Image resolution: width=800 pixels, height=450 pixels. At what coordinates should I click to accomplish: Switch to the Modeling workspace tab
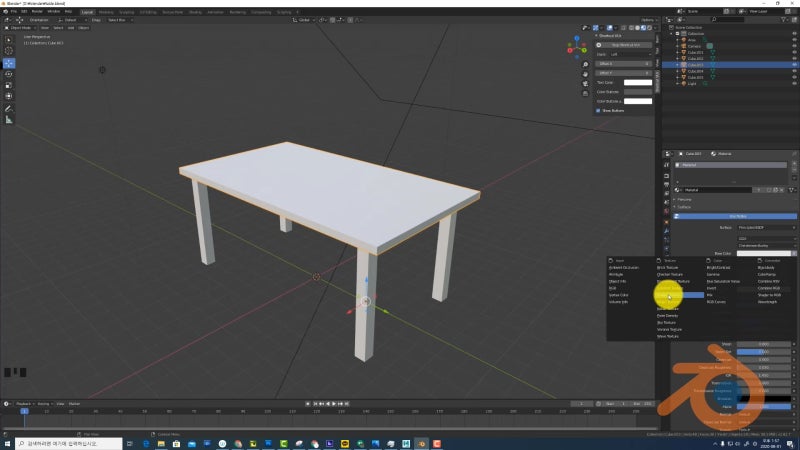106,12
